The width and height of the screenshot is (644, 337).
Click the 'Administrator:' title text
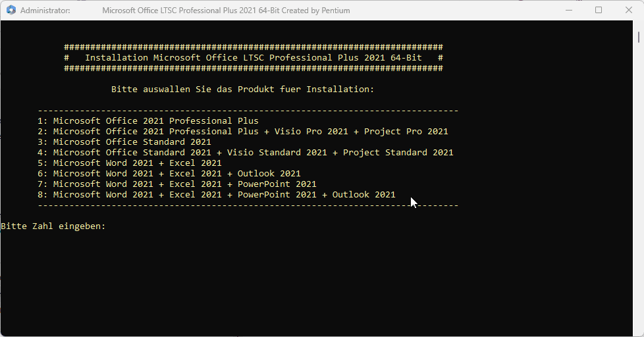(x=45, y=11)
